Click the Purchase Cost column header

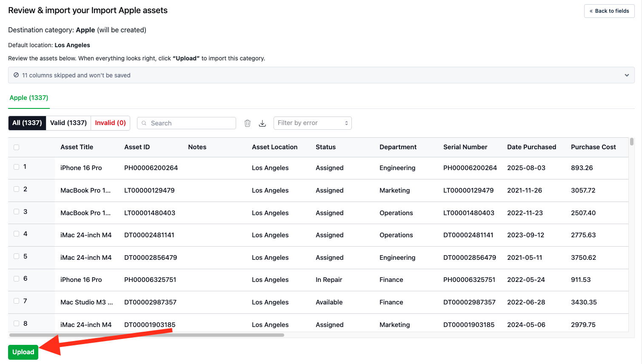tap(593, 147)
